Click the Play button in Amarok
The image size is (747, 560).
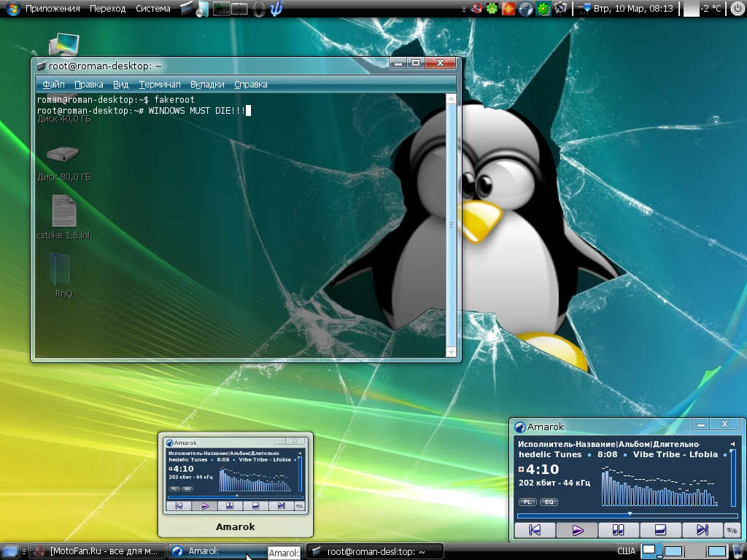577,530
